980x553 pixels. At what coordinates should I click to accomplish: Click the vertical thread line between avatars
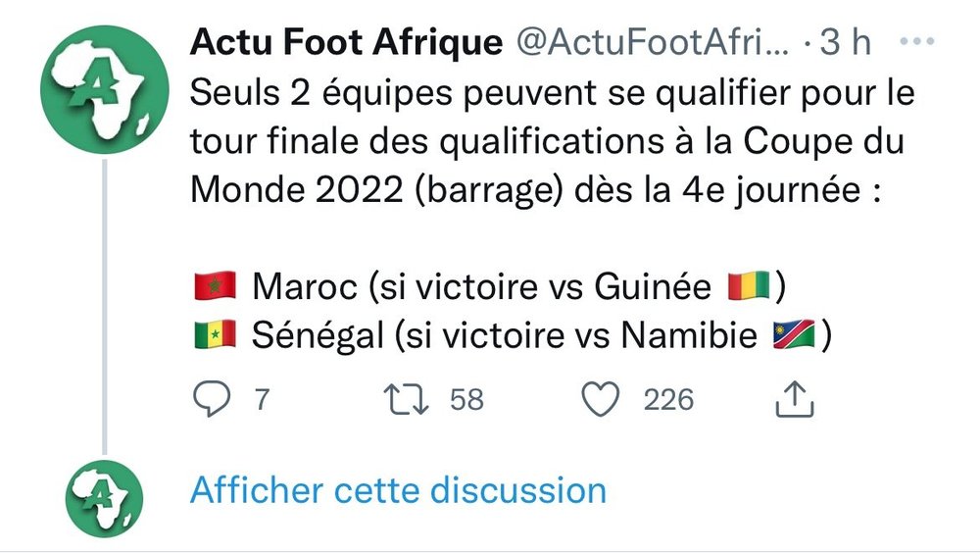coord(104,304)
